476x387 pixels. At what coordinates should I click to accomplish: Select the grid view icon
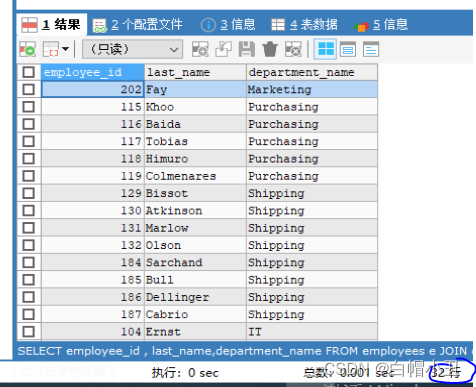pos(325,49)
